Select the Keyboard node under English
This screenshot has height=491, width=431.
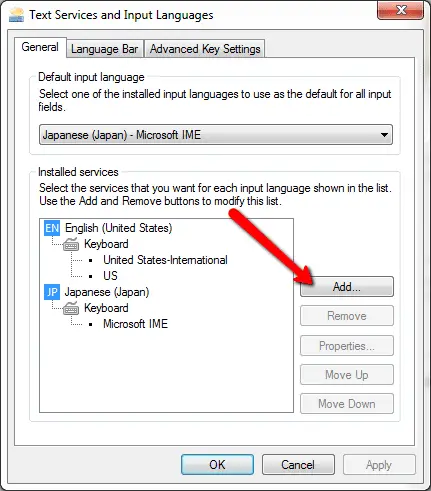pyautogui.click(x=106, y=244)
